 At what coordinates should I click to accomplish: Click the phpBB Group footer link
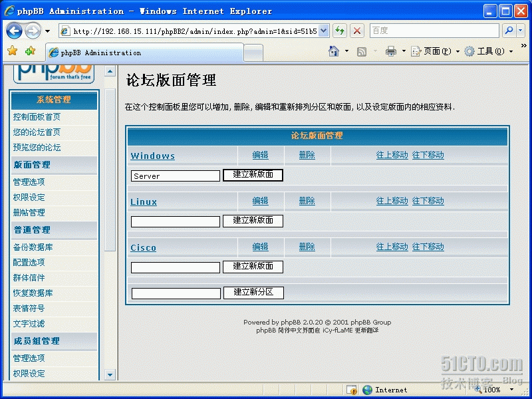371,323
